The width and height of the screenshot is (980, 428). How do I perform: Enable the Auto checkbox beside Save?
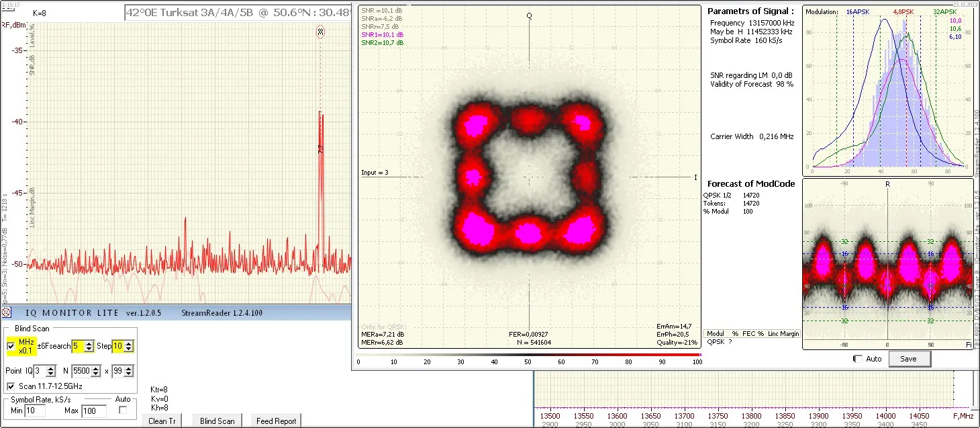857,359
